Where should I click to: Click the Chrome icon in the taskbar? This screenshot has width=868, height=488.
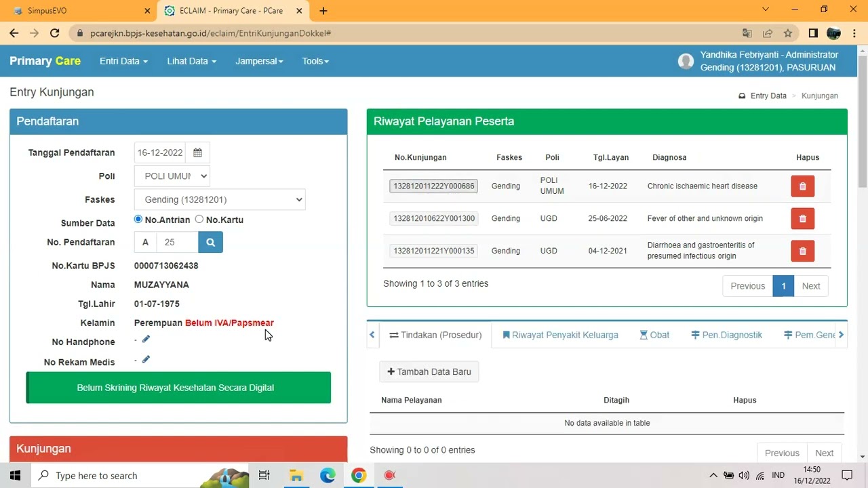(x=359, y=475)
